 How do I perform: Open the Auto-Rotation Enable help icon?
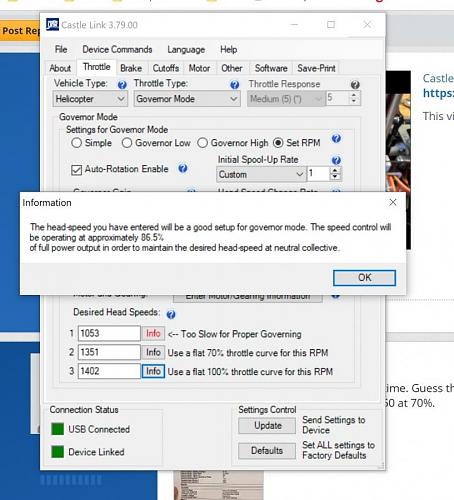(x=183, y=168)
